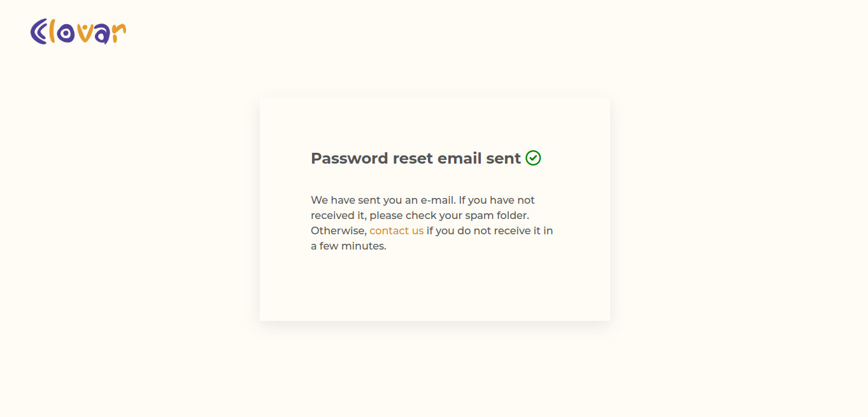Click the heading text 'email sent'
Screen dimensions: 868x417
coord(482,158)
